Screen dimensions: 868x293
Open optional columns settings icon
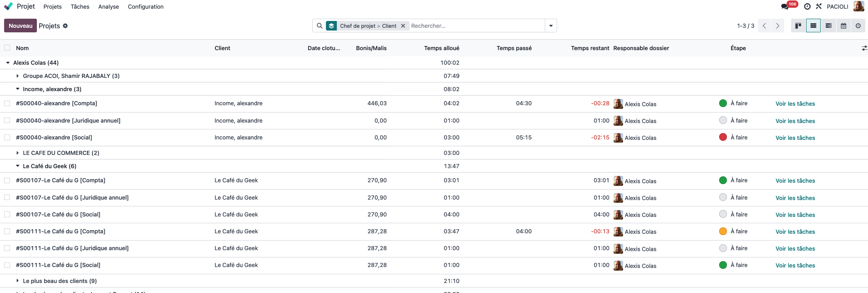point(864,48)
